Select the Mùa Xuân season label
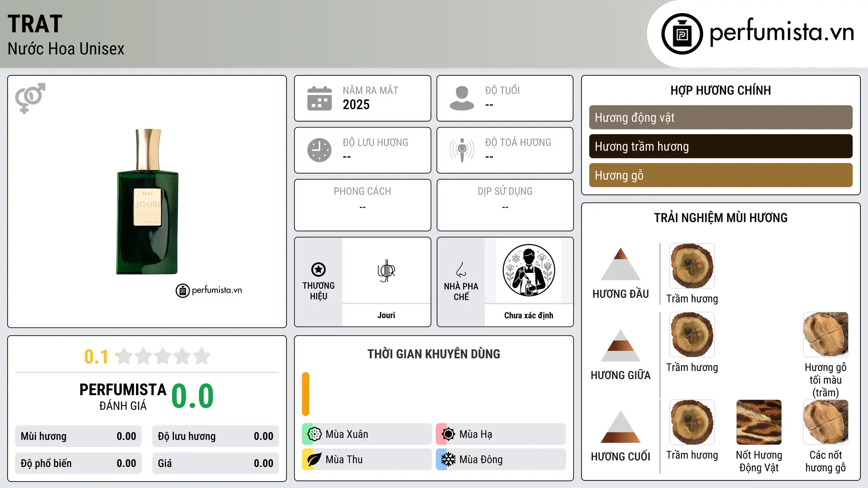The height and width of the screenshot is (488, 868). click(x=347, y=434)
